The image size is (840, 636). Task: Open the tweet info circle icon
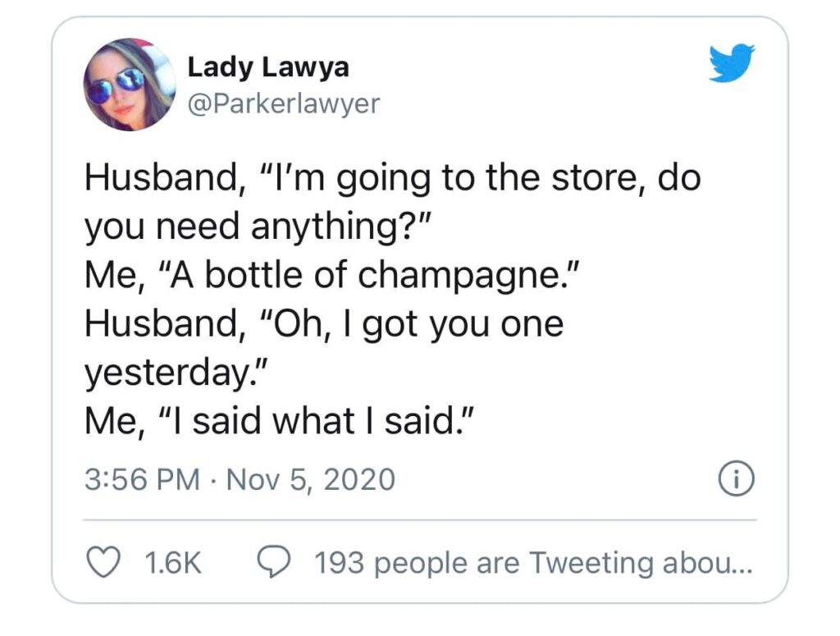736,478
